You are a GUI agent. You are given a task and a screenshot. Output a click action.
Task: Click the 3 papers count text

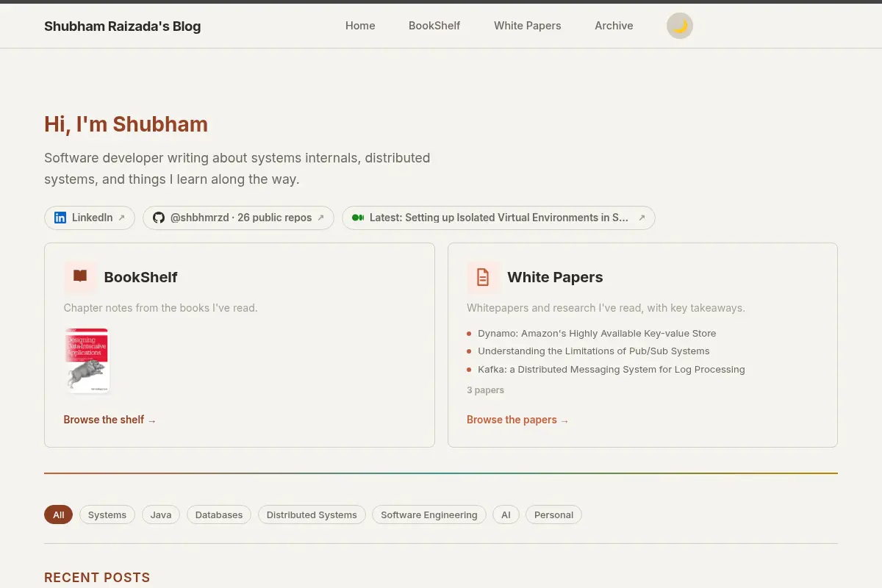(x=486, y=390)
